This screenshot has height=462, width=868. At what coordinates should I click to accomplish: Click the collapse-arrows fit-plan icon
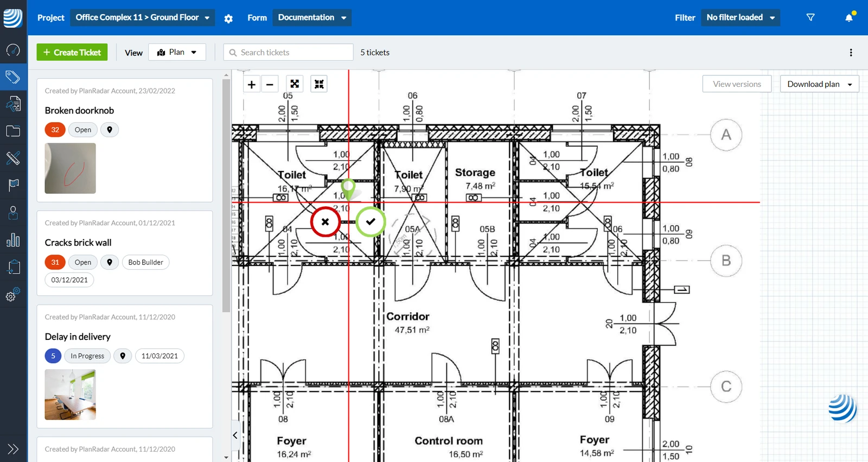(x=319, y=84)
